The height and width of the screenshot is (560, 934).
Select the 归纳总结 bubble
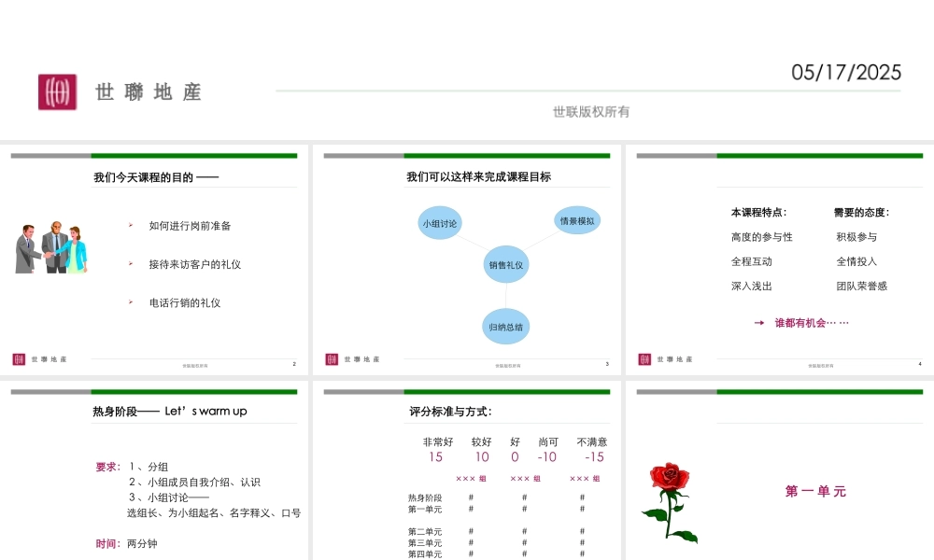[505, 327]
